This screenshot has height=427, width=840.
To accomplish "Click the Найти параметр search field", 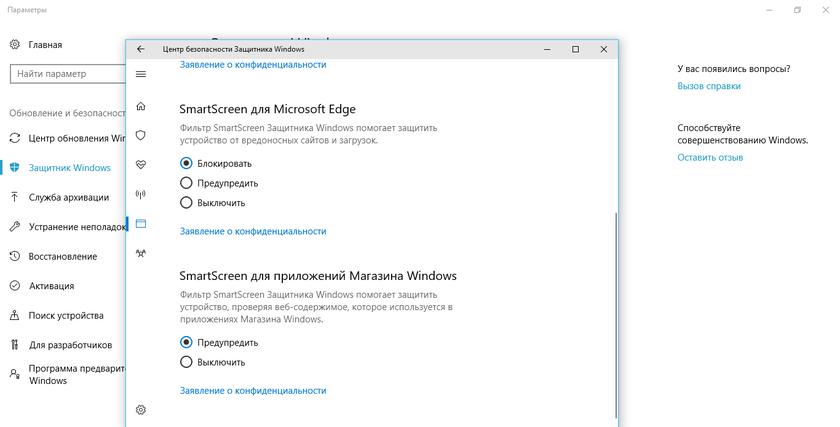I will 66,74.
